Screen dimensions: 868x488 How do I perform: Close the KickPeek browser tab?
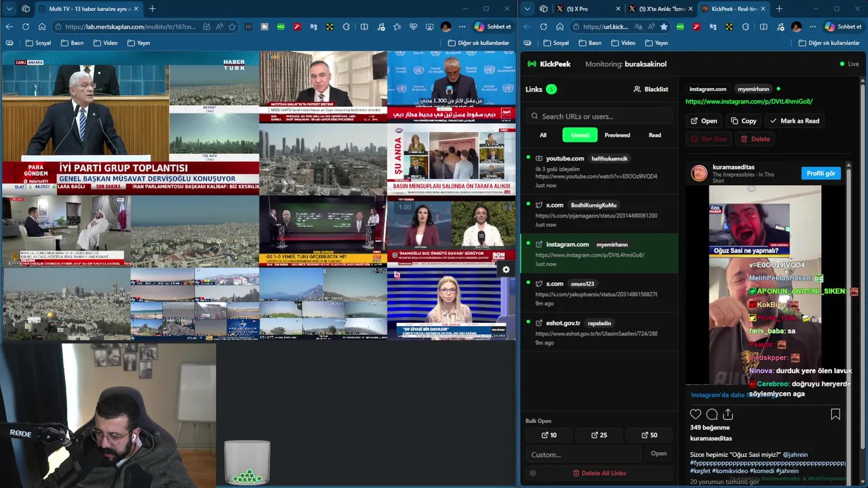pos(763,9)
